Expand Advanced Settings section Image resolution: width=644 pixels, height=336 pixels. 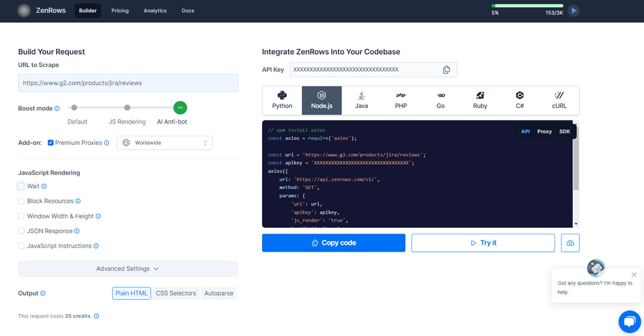click(128, 268)
